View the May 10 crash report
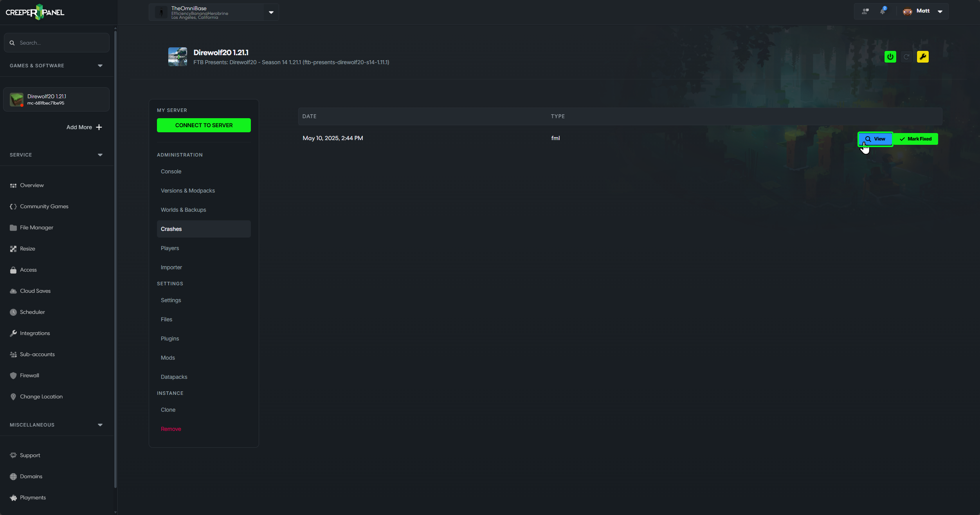980x515 pixels. click(x=875, y=139)
